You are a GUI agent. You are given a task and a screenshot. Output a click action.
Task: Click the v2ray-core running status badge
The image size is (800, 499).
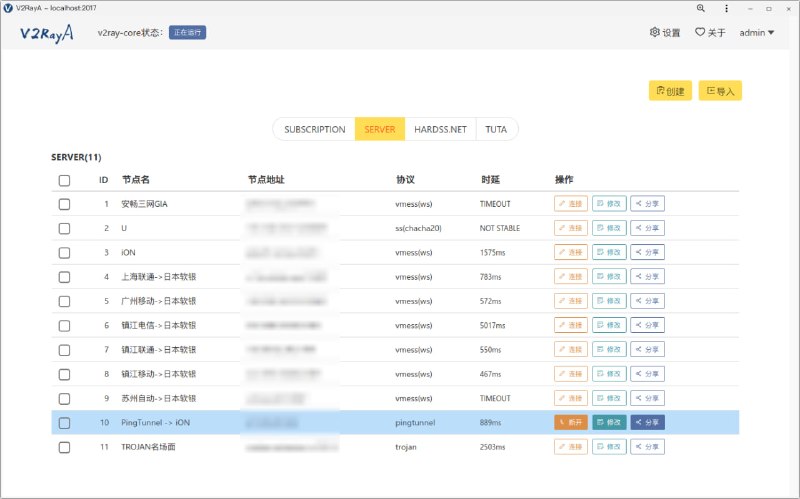[187, 33]
